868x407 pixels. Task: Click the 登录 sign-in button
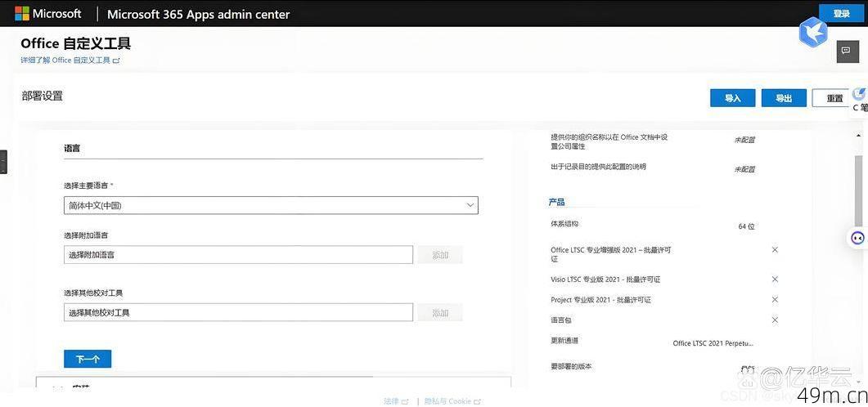841,14
